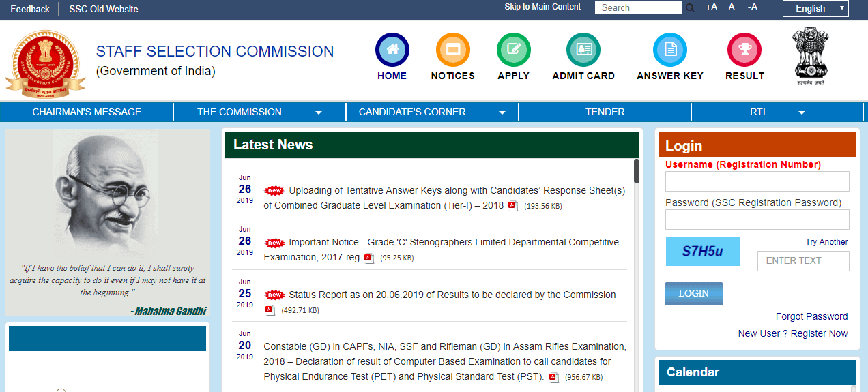This screenshot has width=868, height=392.
Task: Open the Notices icon
Action: [x=452, y=50]
